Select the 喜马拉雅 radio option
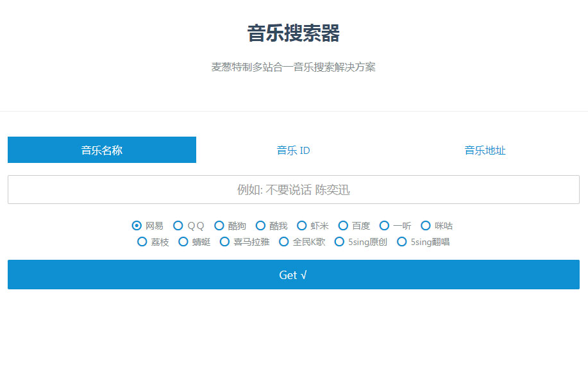588x365 pixels. (224, 242)
